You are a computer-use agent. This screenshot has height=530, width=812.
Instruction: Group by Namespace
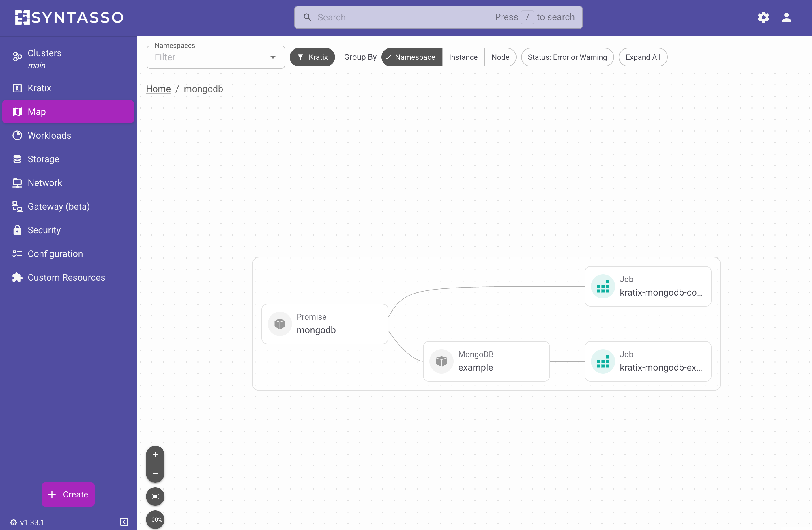point(411,57)
